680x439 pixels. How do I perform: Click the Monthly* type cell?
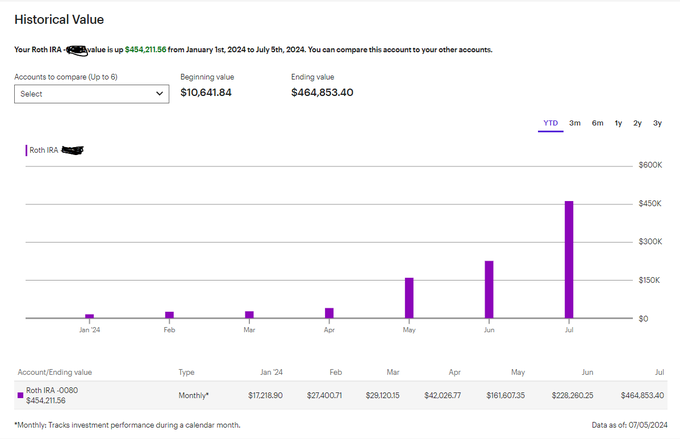pos(193,395)
